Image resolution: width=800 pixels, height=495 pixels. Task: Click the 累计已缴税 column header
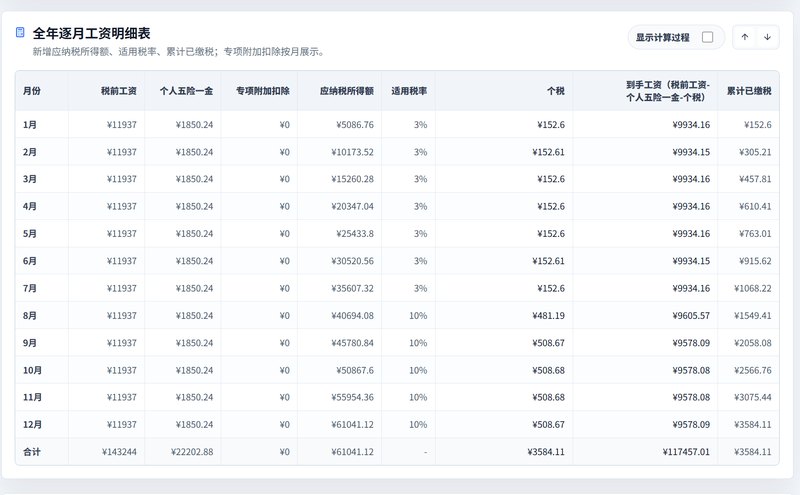pyautogui.click(x=749, y=91)
